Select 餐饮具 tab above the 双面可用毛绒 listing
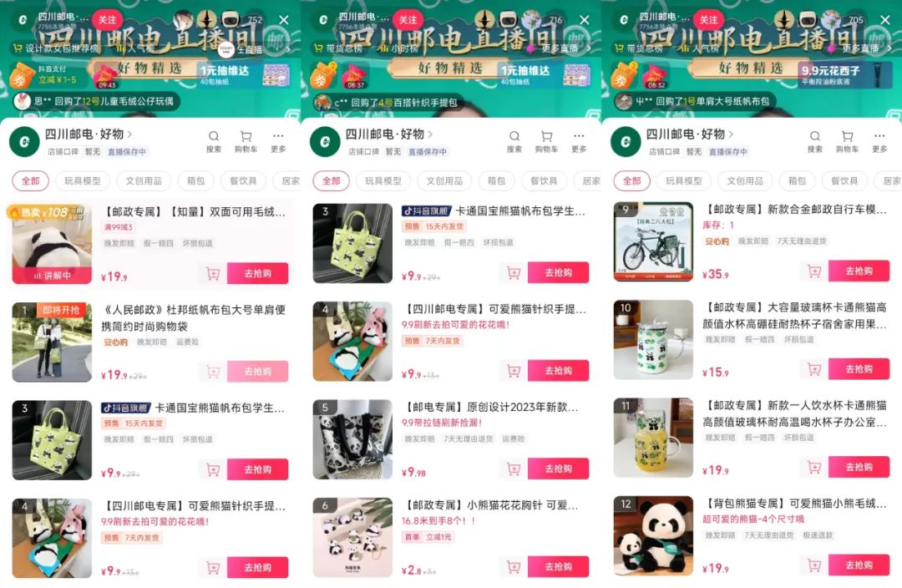 tap(243, 180)
